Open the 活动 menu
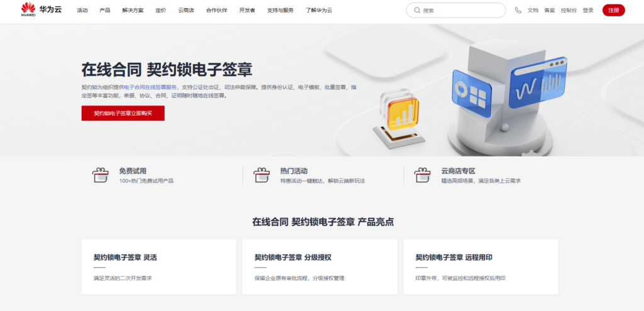Image resolution: width=644 pixels, height=311 pixels. click(x=82, y=11)
